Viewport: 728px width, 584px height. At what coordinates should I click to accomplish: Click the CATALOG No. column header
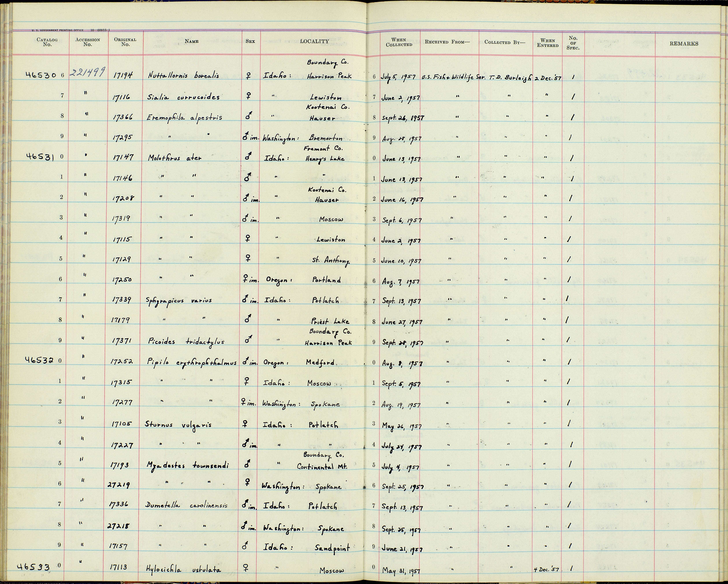coord(47,42)
